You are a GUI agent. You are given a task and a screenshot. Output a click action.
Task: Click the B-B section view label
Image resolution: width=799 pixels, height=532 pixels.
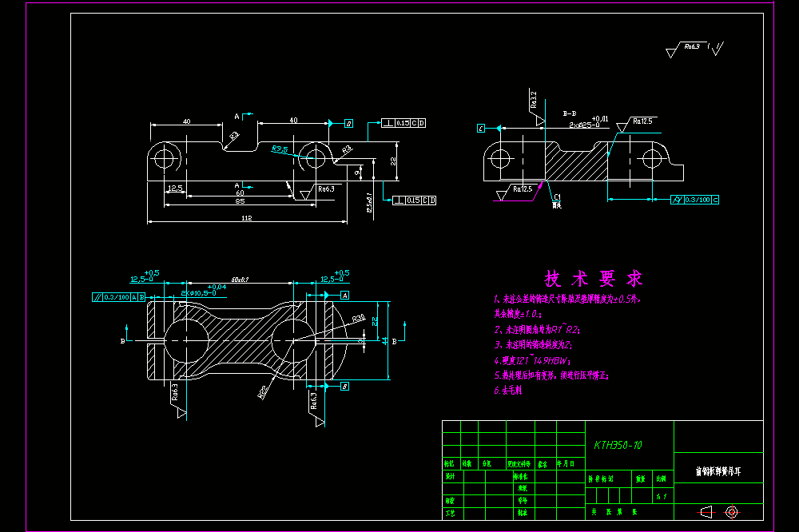click(570, 113)
